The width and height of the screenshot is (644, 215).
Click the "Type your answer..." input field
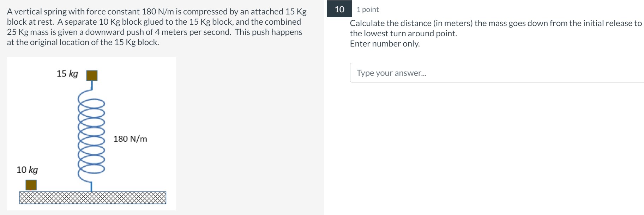click(x=497, y=73)
